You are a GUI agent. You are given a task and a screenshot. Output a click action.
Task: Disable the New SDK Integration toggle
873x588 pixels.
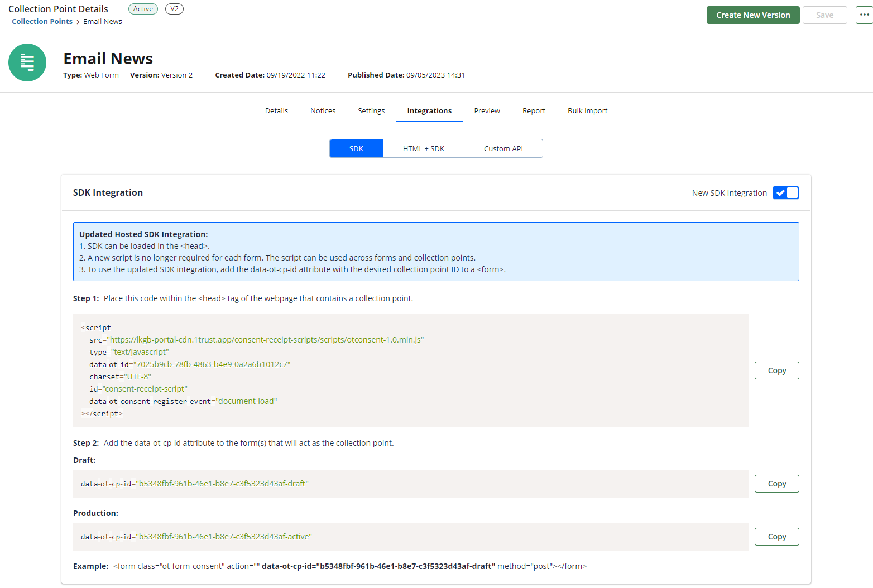click(786, 192)
